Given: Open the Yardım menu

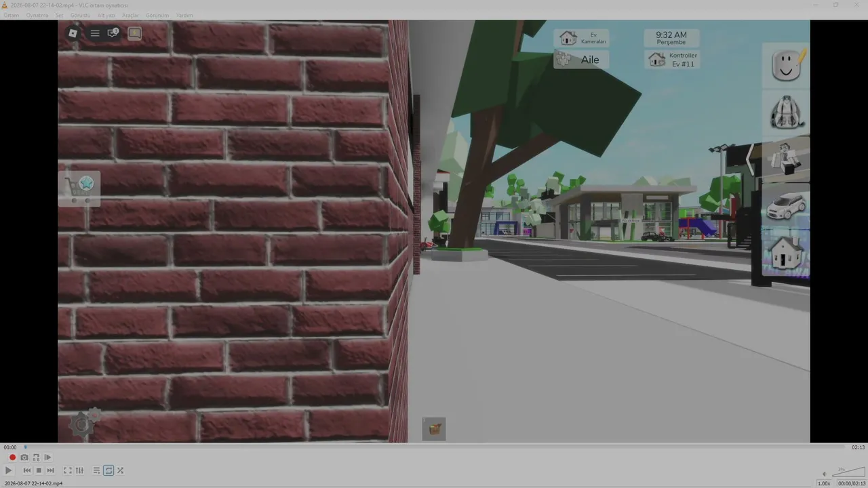Looking at the screenshot, I should (184, 15).
